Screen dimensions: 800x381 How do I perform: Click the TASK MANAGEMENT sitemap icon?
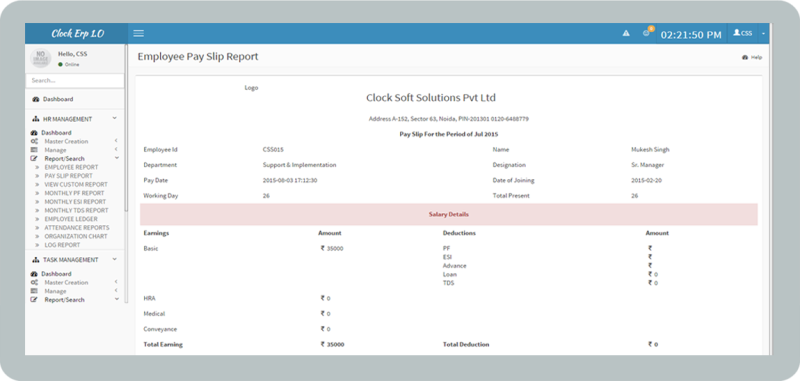(x=35, y=260)
